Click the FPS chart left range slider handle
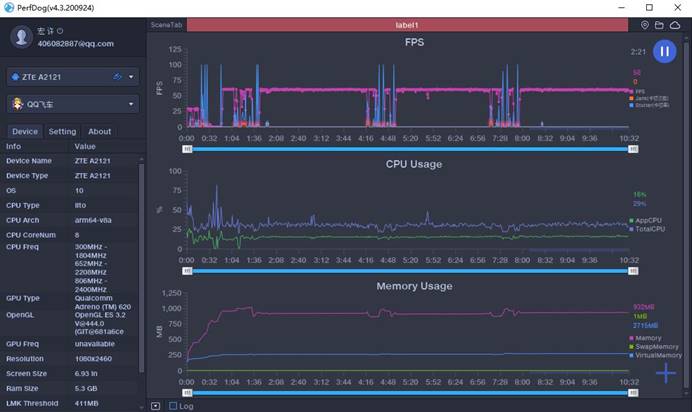 (x=187, y=149)
